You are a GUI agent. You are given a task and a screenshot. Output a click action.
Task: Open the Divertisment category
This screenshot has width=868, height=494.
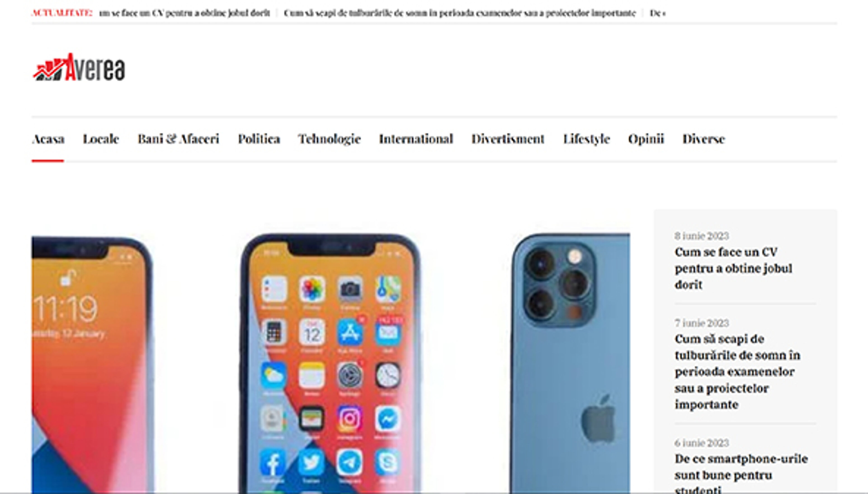pos(508,139)
